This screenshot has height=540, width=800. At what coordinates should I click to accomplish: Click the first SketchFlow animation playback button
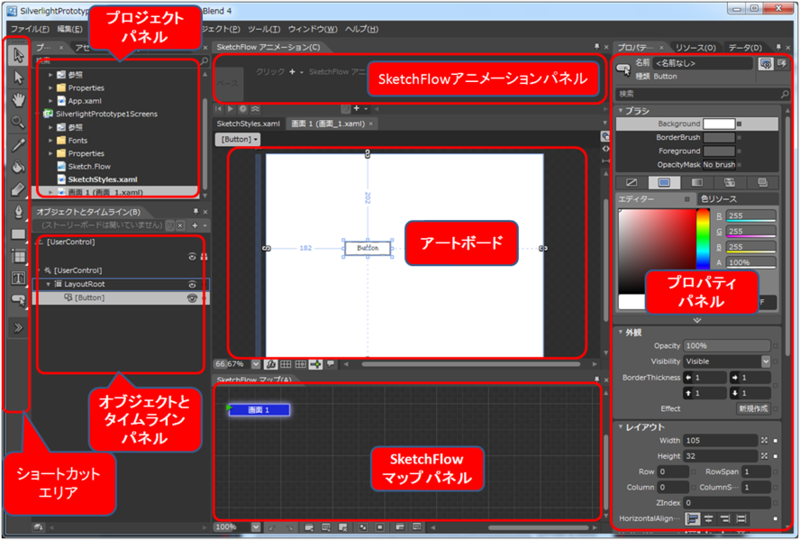pos(219,109)
